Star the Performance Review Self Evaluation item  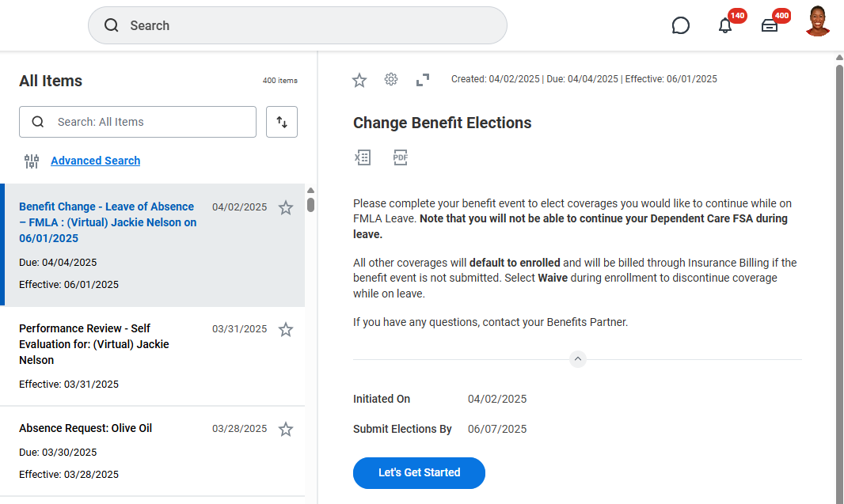pos(286,330)
